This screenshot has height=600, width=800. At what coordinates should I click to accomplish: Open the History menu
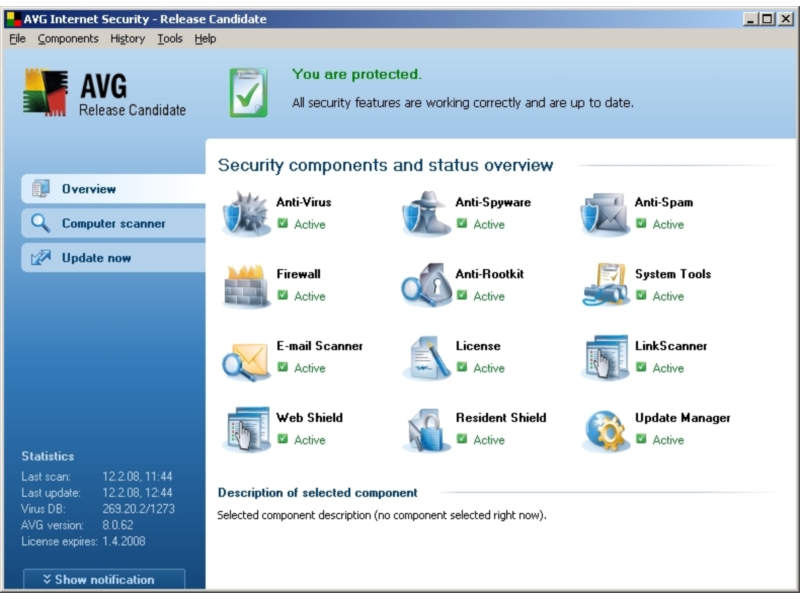click(127, 39)
